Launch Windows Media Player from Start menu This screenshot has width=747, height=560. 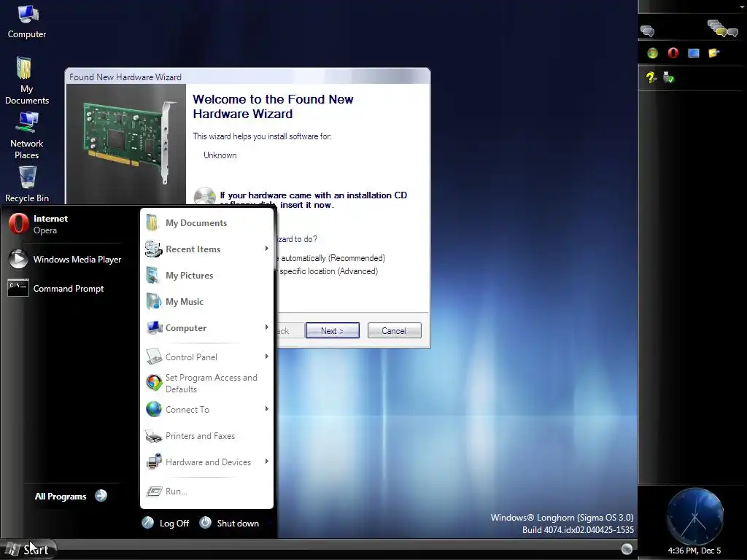[65, 260]
